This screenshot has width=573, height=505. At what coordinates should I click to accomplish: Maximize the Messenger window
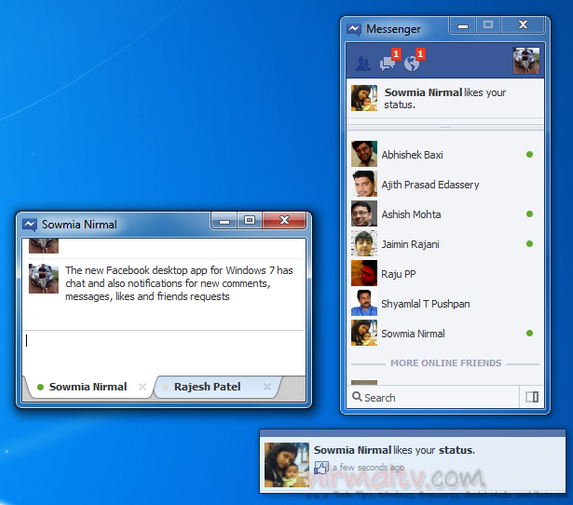click(488, 25)
